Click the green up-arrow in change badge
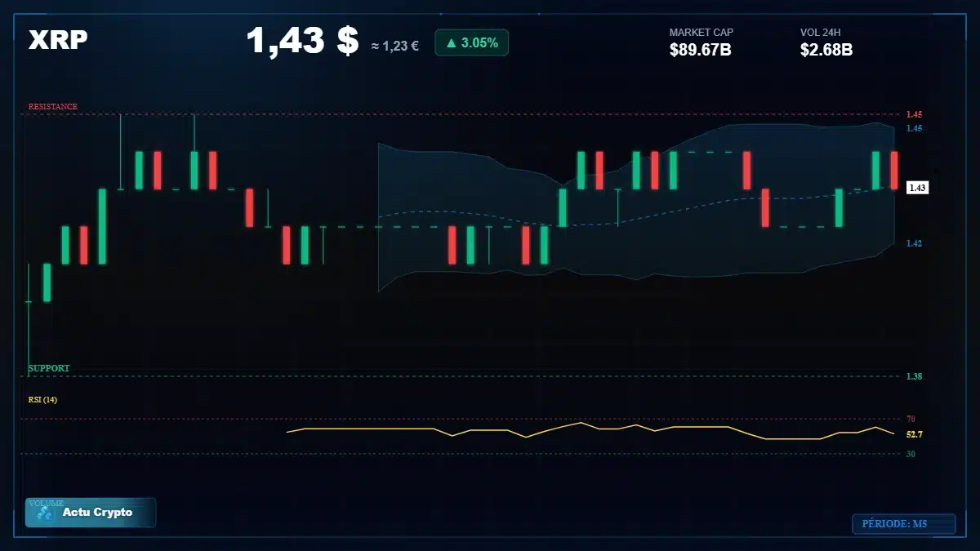This screenshot has width=980, height=551. [x=451, y=42]
